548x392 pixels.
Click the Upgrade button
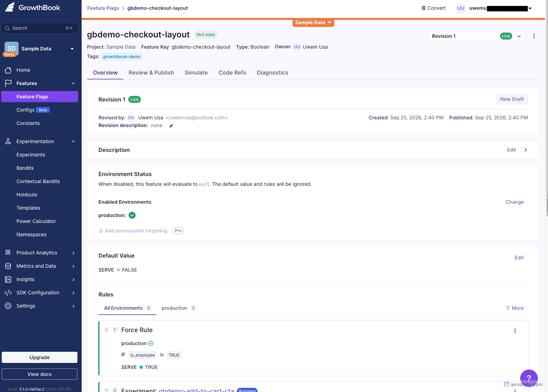pos(40,357)
